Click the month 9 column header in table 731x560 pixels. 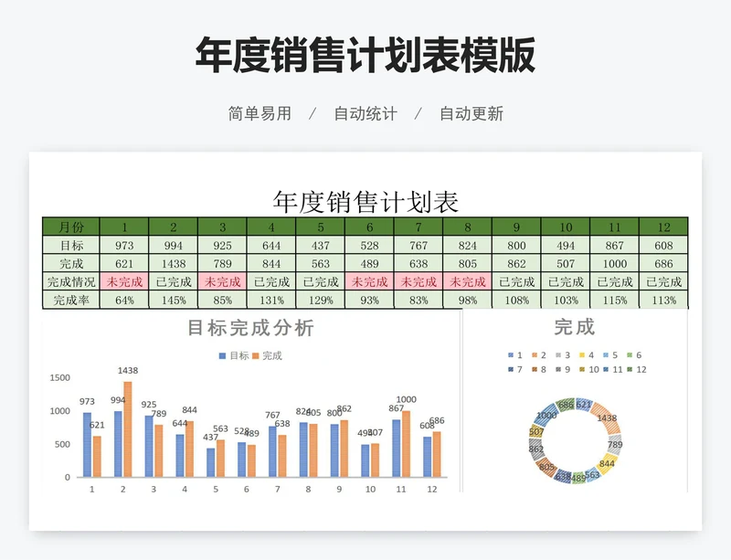tap(517, 227)
